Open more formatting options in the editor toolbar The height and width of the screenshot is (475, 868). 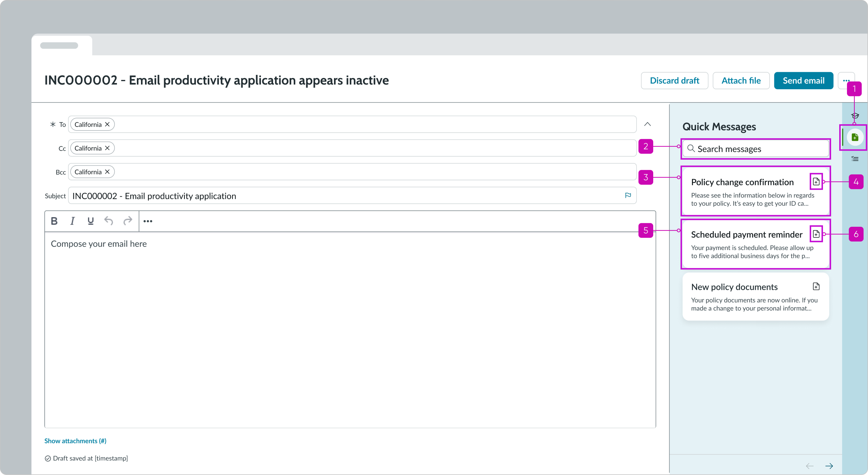(x=148, y=221)
